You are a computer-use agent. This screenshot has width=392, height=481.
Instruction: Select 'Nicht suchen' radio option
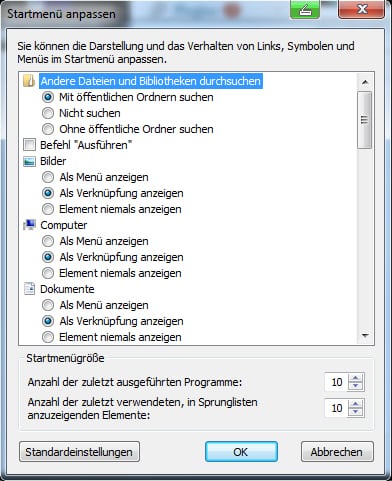(48, 113)
